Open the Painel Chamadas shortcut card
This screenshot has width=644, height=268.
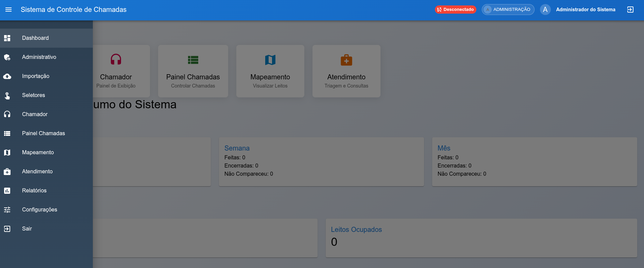pyautogui.click(x=193, y=71)
